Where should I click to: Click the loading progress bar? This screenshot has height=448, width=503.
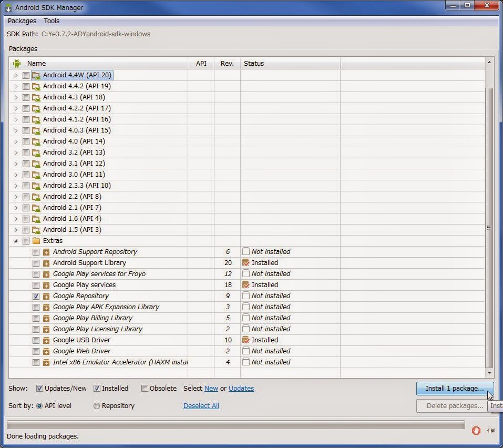pyautogui.click(x=236, y=425)
